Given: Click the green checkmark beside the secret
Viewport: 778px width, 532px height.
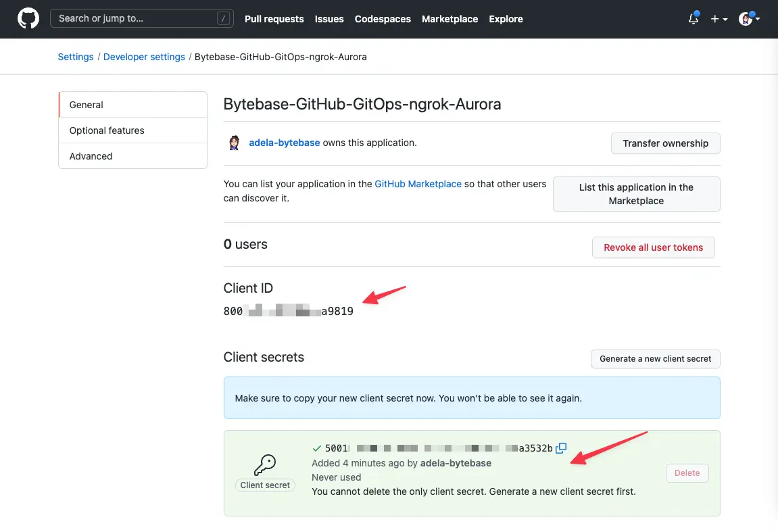Looking at the screenshot, I should (316, 448).
